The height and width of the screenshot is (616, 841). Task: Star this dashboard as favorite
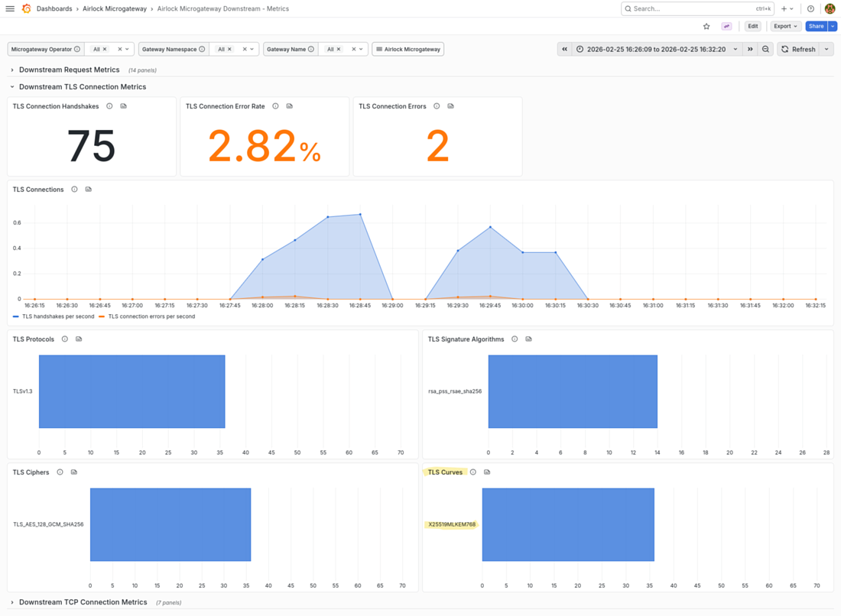706,26
